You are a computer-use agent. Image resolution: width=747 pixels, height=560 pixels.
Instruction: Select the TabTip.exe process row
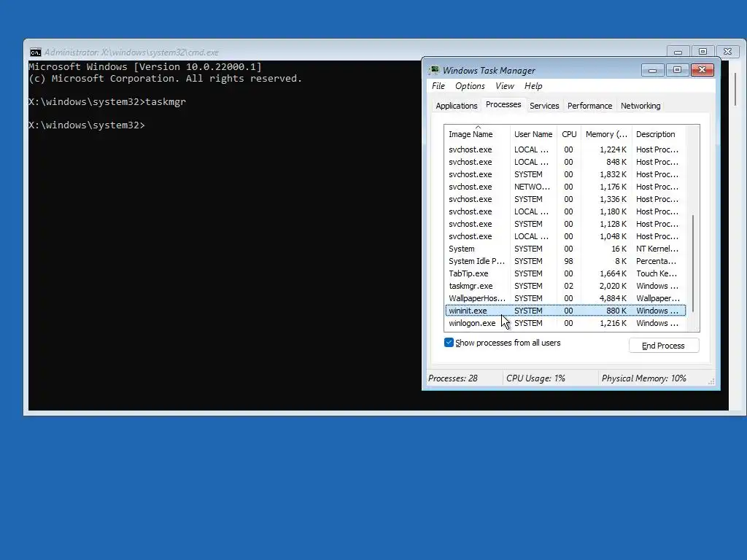565,274
